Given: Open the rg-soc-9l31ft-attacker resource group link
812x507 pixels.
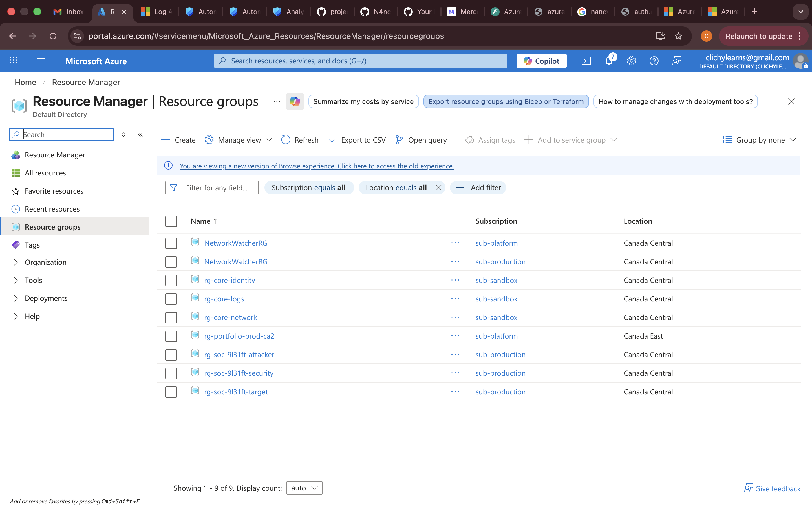Looking at the screenshot, I should pos(239,354).
